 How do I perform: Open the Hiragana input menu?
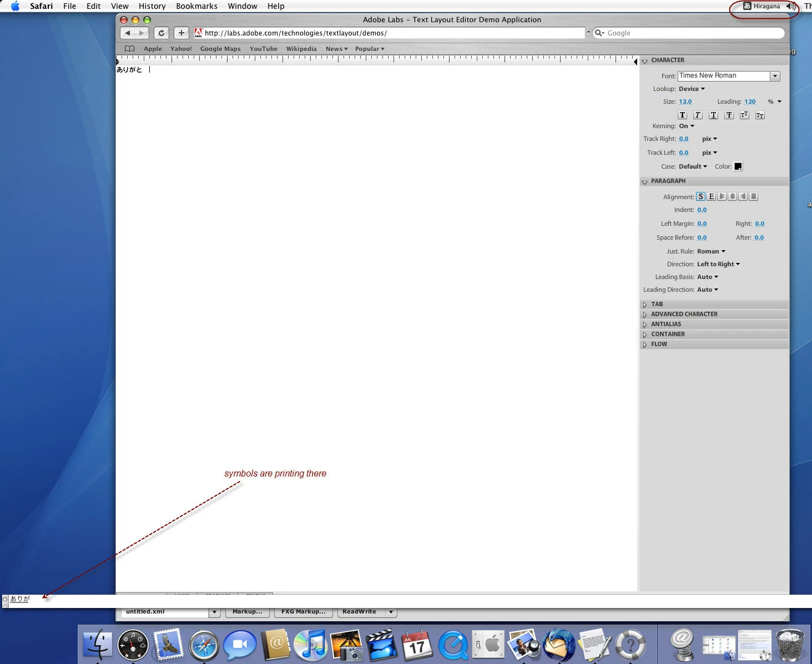(761, 6)
